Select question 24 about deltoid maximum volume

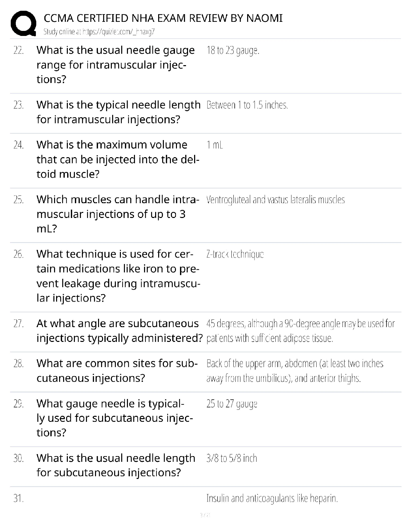pos(118,159)
